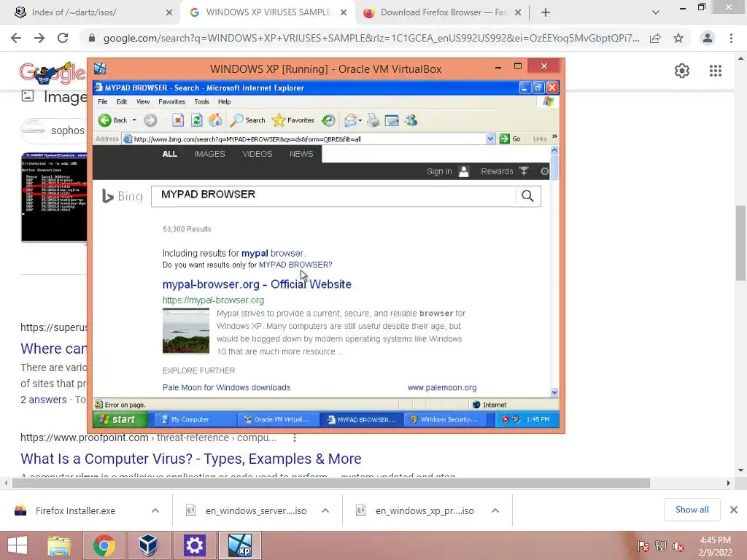Open the Favorites menu in Internet Explorer
This screenshot has height=560, width=747.
(x=171, y=101)
